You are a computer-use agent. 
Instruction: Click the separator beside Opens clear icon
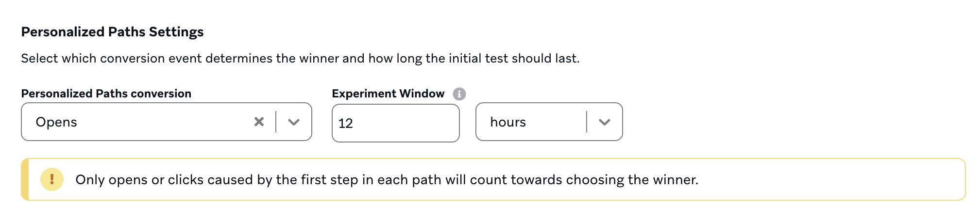(276, 122)
